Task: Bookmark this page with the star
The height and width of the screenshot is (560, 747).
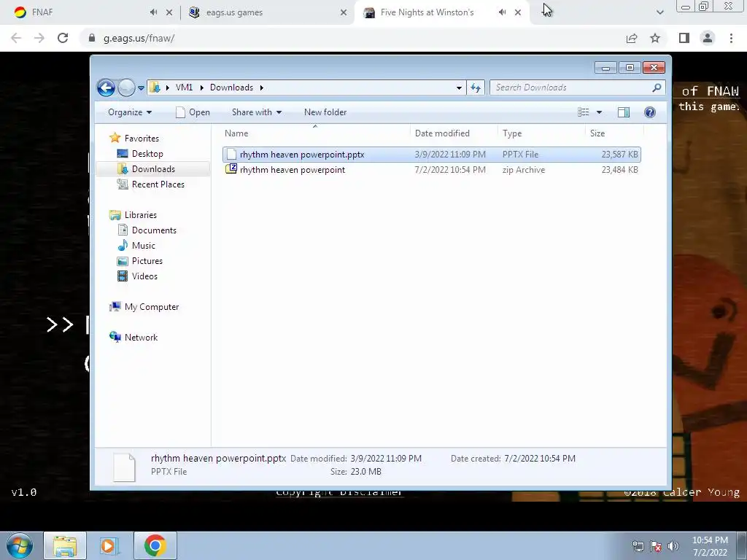Action: click(x=655, y=38)
